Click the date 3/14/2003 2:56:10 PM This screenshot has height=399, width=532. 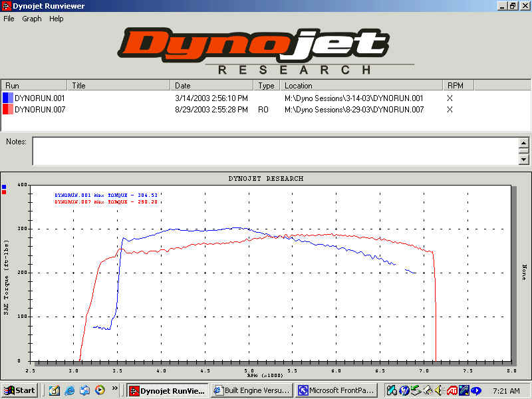211,98
